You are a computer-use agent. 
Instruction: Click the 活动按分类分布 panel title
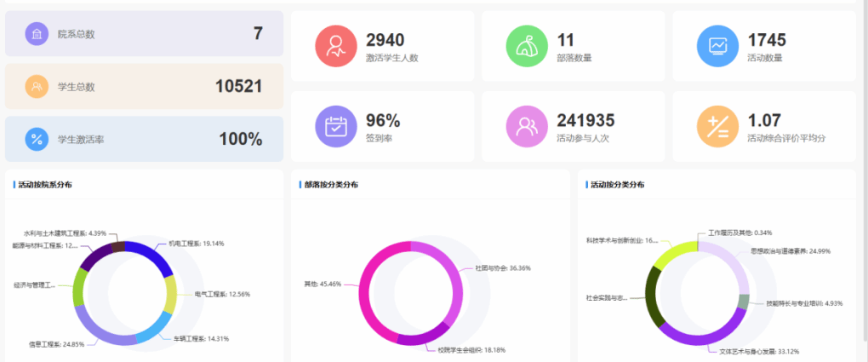(x=617, y=185)
